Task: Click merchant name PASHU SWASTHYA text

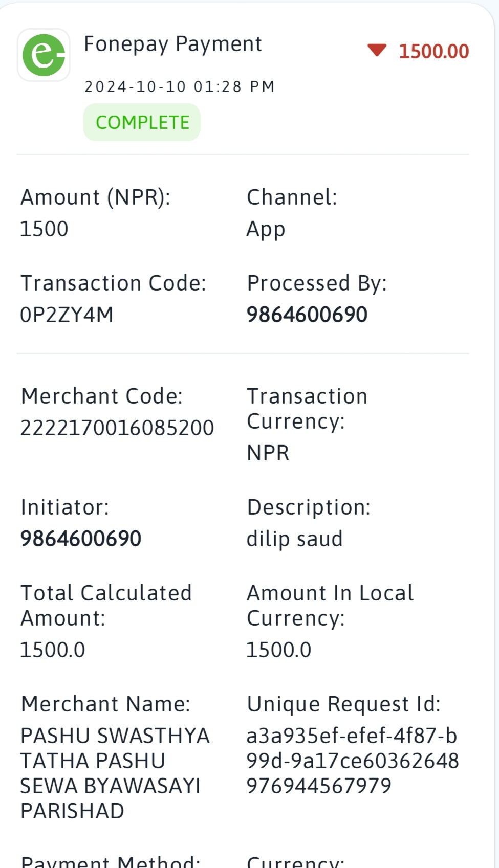Action: tap(115, 736)
